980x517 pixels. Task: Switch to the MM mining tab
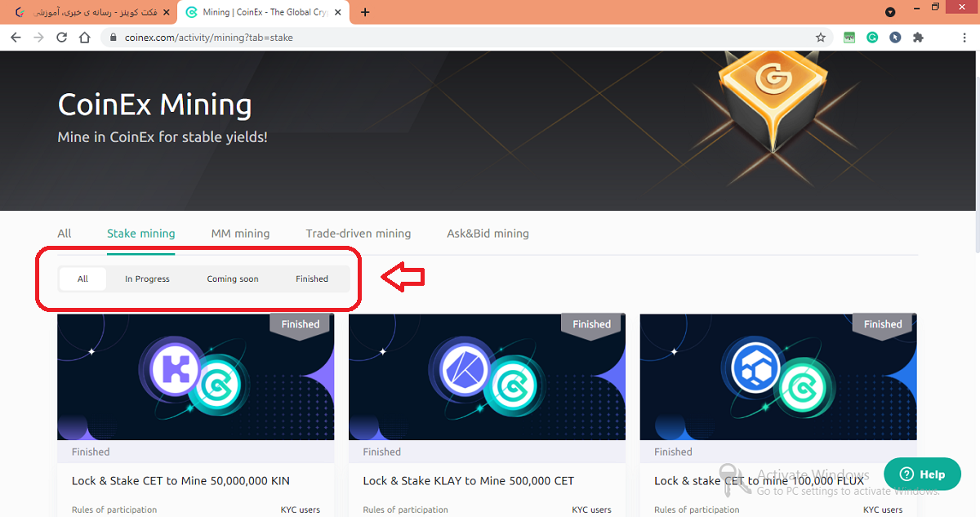pyautogui.click(x=240, y=234)
